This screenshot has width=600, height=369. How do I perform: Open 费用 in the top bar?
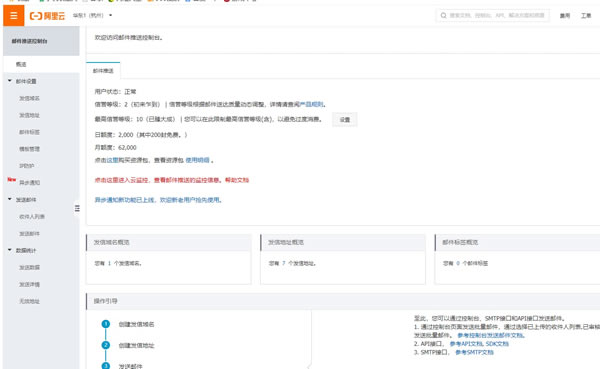click(x=565, y=16)
